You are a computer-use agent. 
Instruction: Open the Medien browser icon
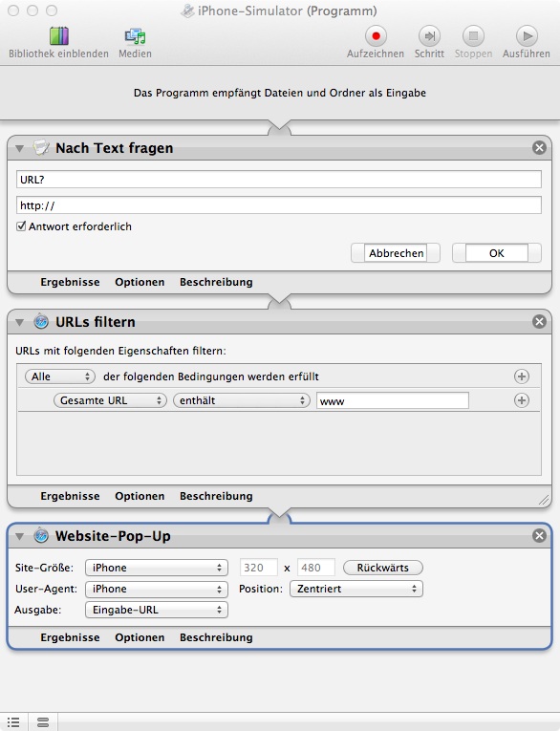[135, 36]
